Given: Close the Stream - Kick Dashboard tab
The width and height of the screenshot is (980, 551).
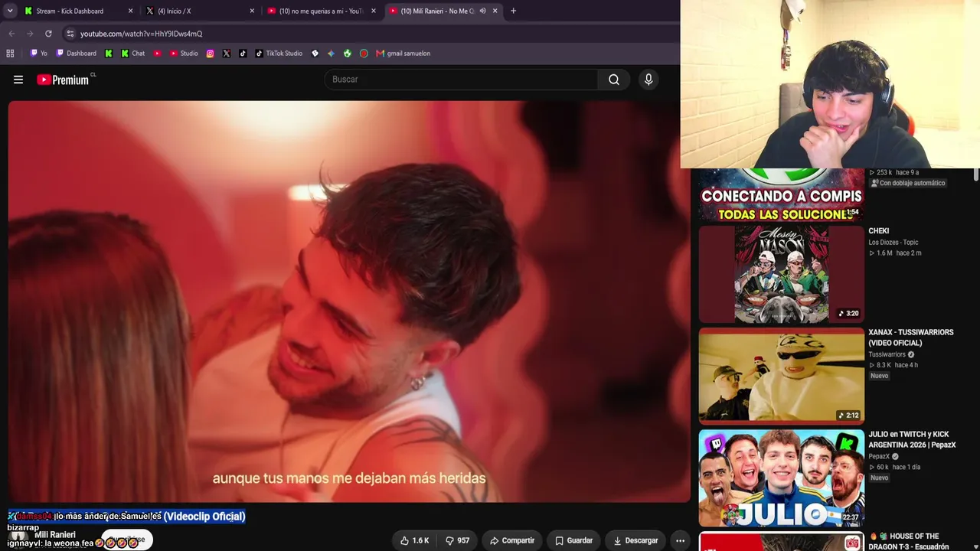Looking at the screenshot, I should tap(130, 11).
